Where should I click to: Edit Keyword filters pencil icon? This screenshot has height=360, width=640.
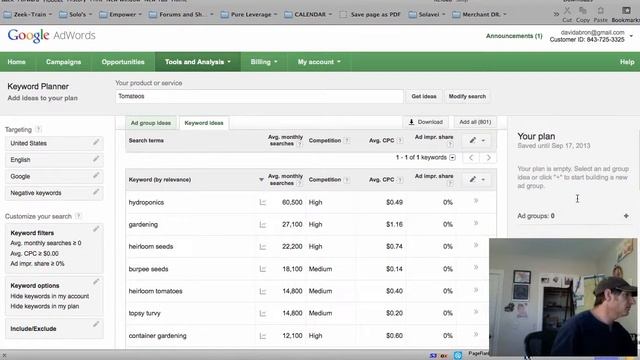coord(96,229)
